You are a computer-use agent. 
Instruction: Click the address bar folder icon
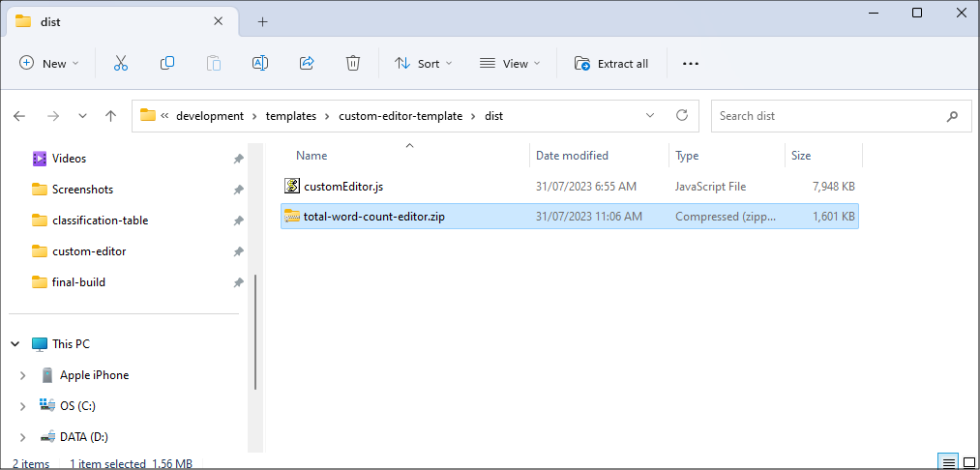[x=147, y=115]
